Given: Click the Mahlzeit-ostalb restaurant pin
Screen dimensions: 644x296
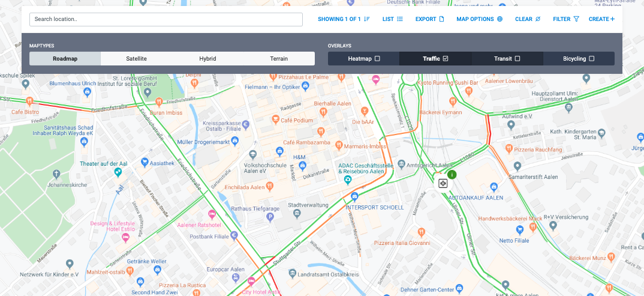Looking at the screenshot, I should coord(130,271).
